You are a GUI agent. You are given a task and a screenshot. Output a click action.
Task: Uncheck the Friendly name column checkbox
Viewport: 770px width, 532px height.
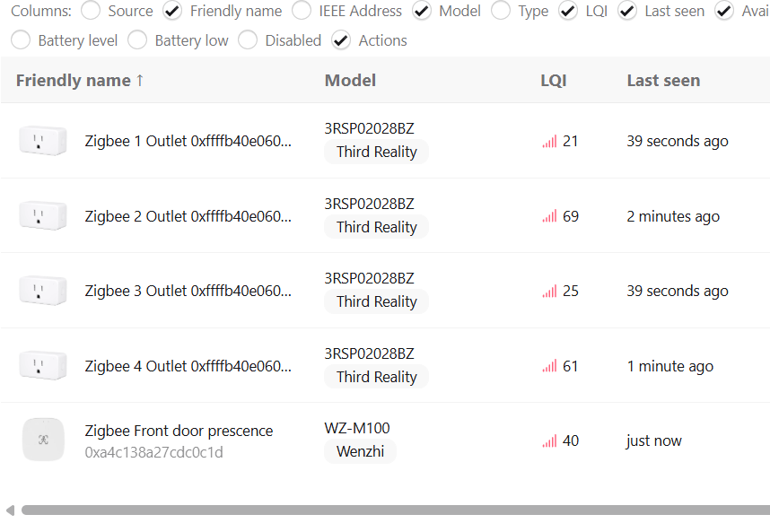coord(173,11)
